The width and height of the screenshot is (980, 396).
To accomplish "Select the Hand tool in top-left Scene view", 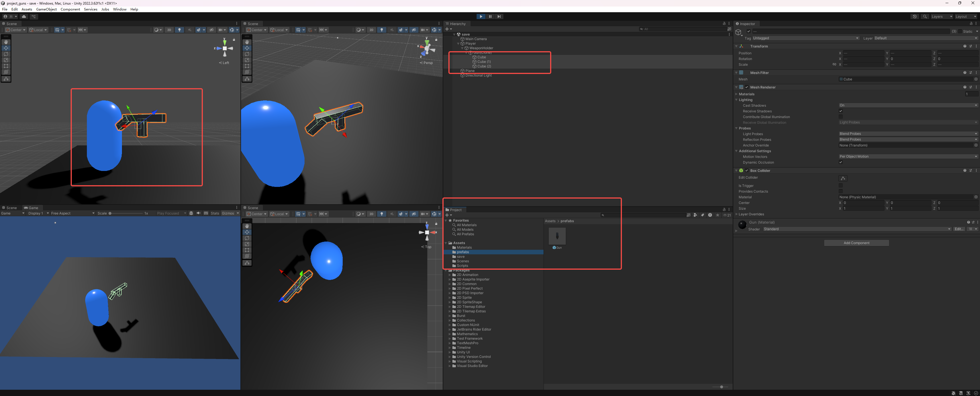I will [x=6, y=42].
